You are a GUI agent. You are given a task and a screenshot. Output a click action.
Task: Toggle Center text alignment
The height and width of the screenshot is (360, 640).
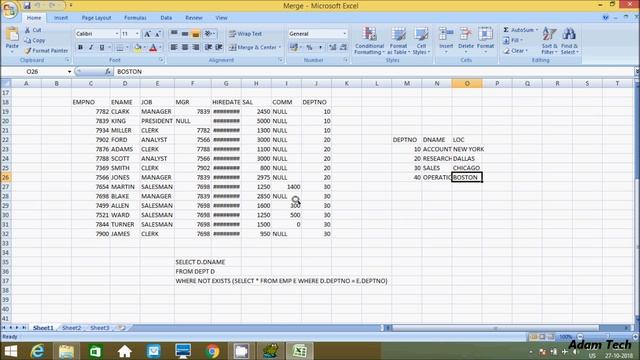click(185, 47)
